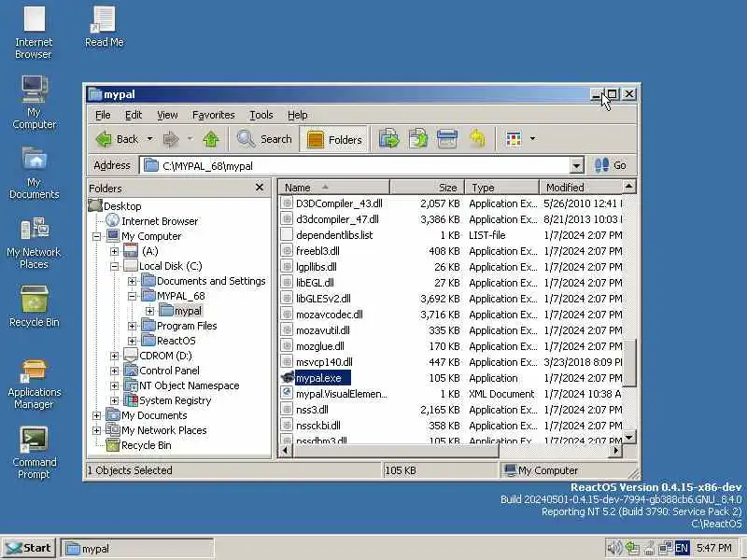This screenshot has width=747, height=560.
Task: Open the View menu
Action: pyautogui.click(x=167, y=115)
